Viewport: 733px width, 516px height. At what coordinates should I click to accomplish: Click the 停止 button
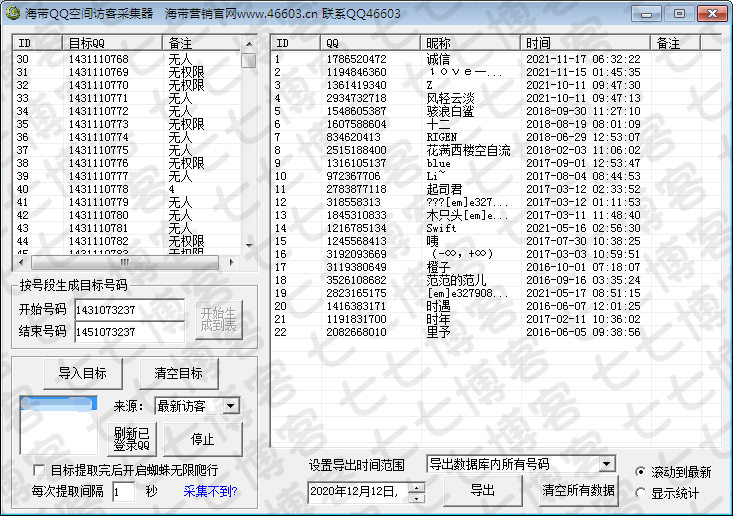(x=202, y=439)
